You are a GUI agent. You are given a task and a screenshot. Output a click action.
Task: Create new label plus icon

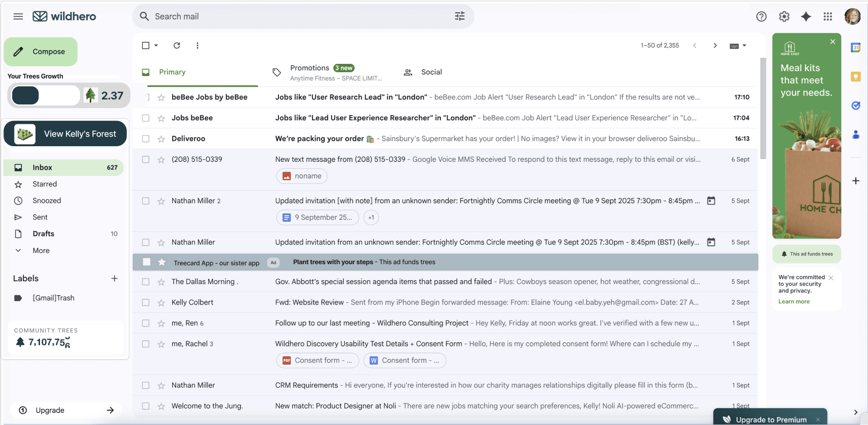pyautogui.click(x=115, y=278)
